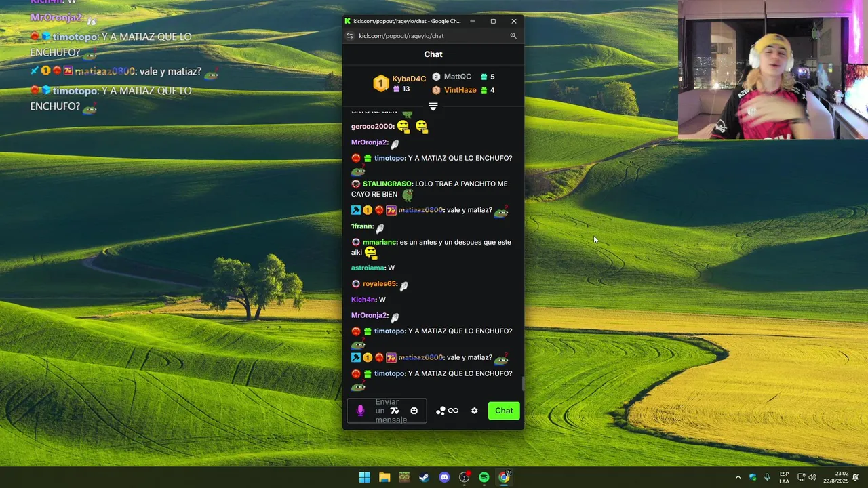Click username mmarianc in chat
Viewport: 868px width, 488px height.
pos(379,242)
